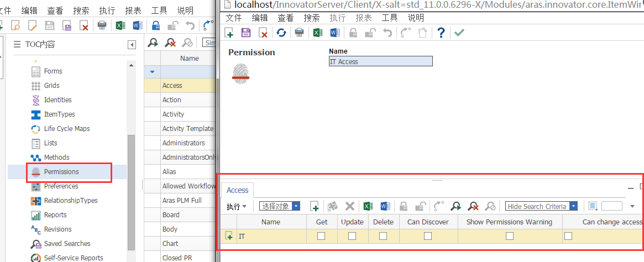Select Identities in the TOC tree
The height and width of the screenshot is (262, 644).
[x=57, y=100]
